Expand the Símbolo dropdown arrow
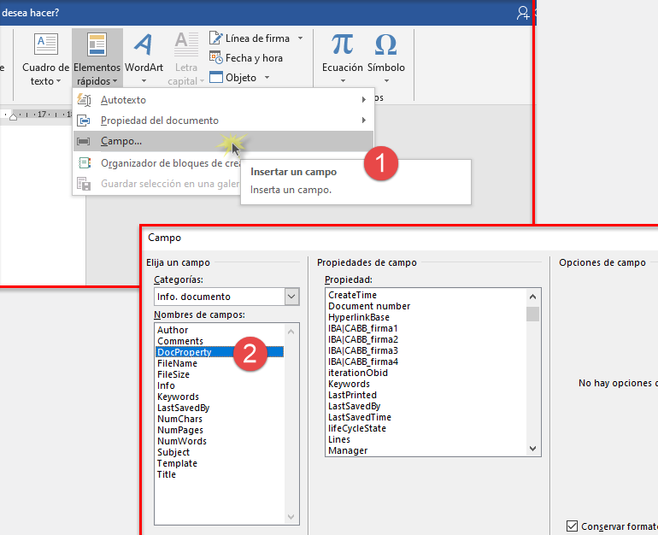 click(x=386, y=81)
